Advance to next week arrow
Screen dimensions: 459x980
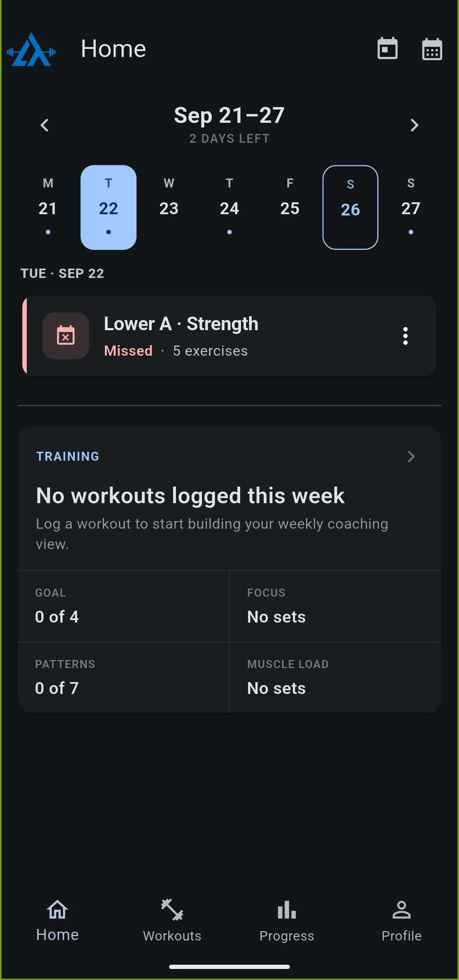click(x=414, y=125)
